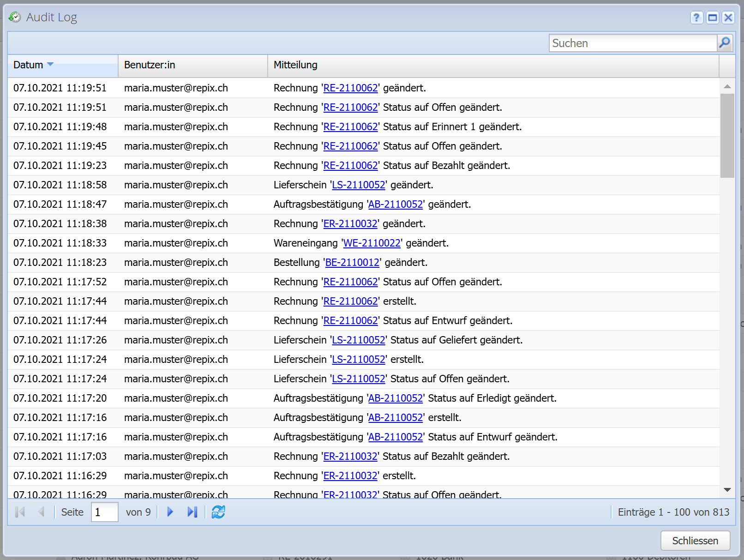Screen dimensions: 744x560
Task: Close the Audit Log window
Action: click(728, 18)
